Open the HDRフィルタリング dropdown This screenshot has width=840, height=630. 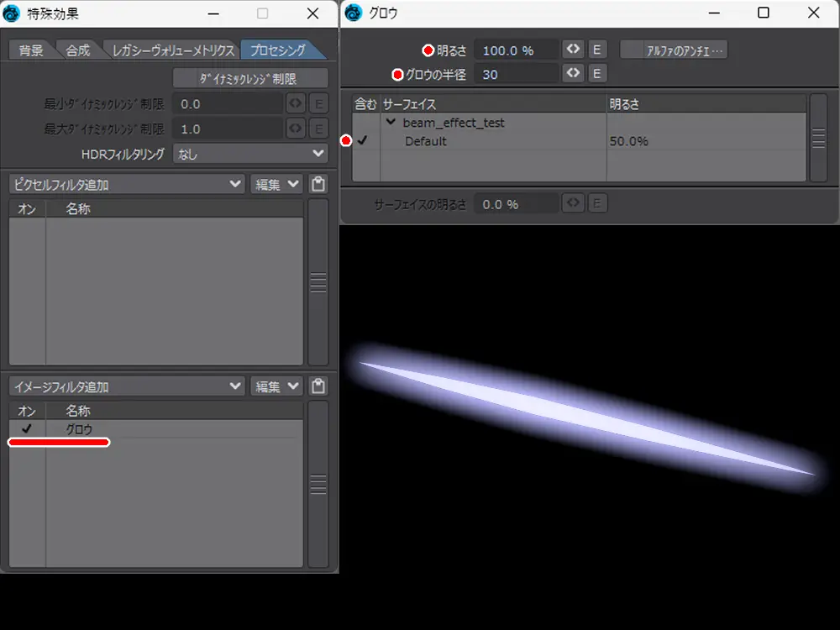coord(249,154)
